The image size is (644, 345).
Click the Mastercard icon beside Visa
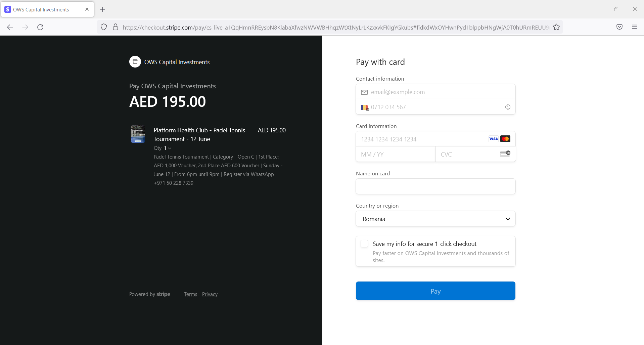pyautogui.click(x=505, y=138)
